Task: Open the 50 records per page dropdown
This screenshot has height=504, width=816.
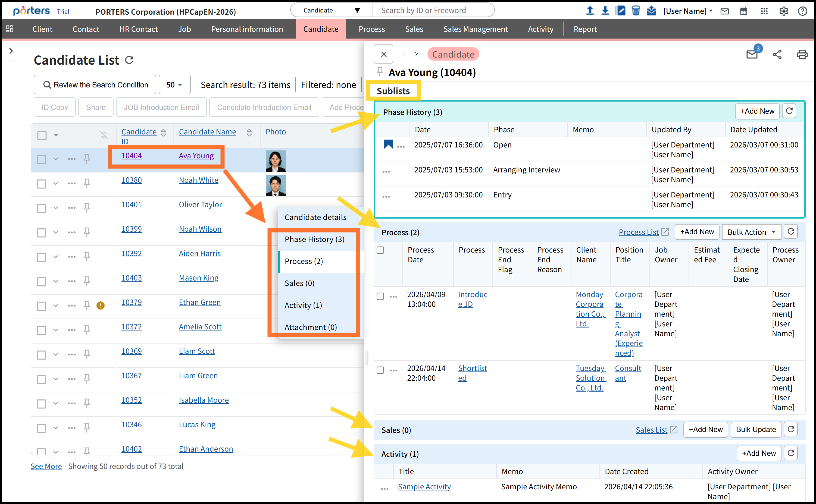Action: [x=174, y=85]
